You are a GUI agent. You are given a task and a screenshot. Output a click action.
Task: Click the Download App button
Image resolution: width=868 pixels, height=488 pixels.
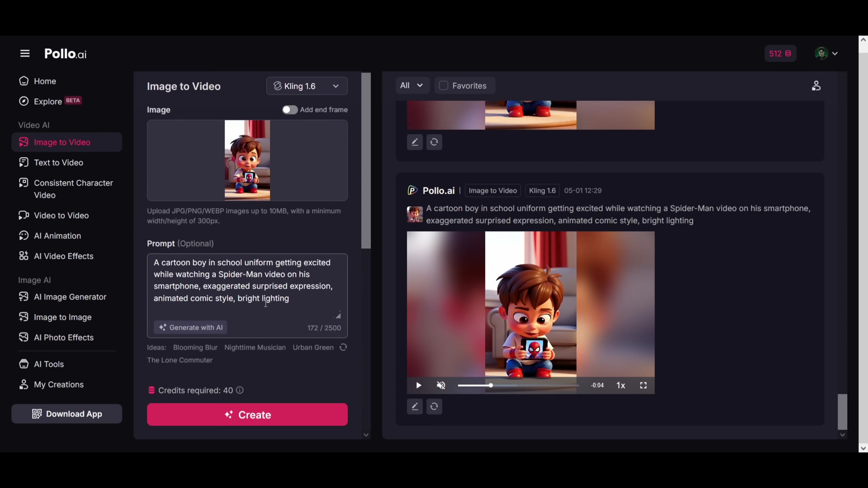coord(67,414)
